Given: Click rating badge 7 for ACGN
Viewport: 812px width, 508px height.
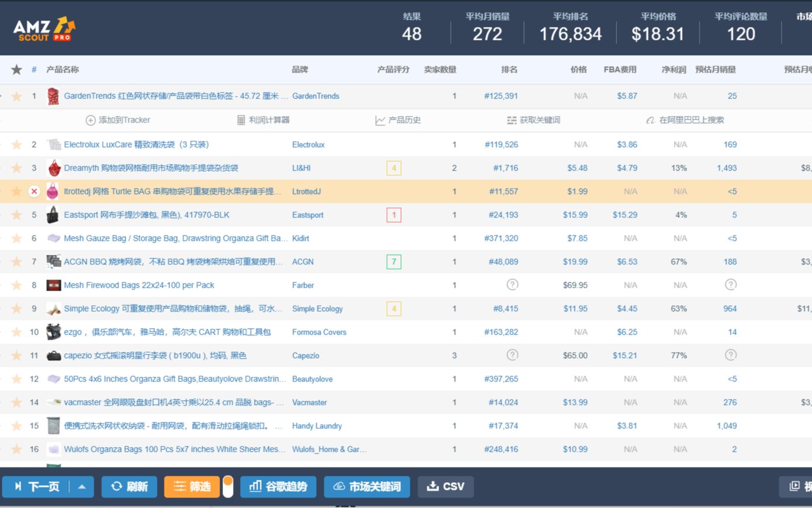Looking at the screenshot, I should tap(394, 262).
